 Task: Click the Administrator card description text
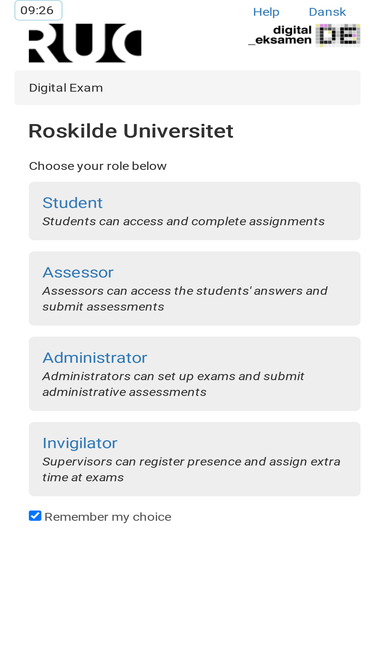173,384
